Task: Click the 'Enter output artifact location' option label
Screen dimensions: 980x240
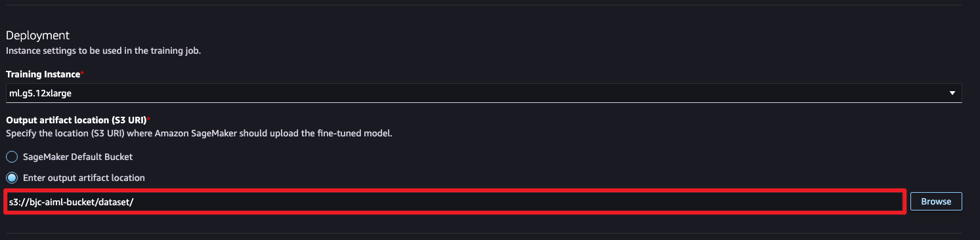Action: [x=84, y=178]
